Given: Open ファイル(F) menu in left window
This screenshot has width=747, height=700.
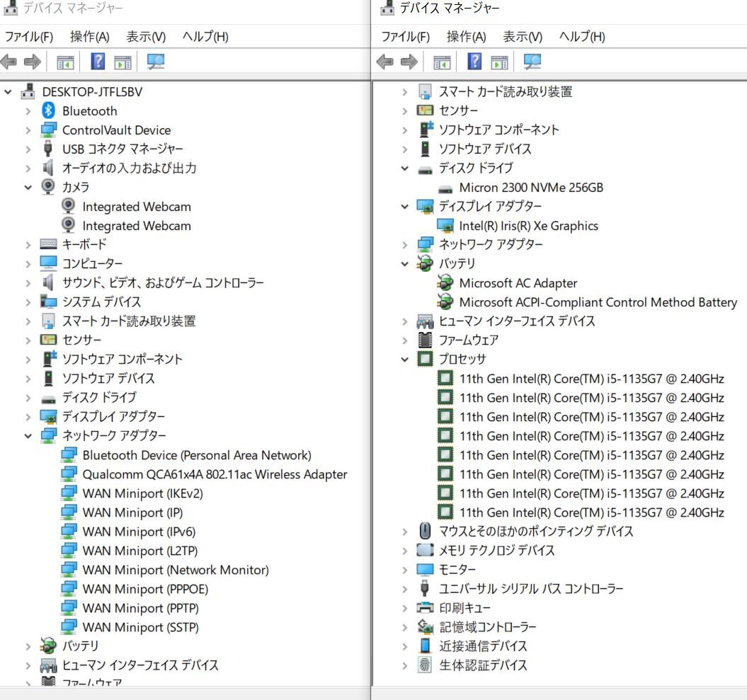Looking at the screenshot, I should click(29, 37).
